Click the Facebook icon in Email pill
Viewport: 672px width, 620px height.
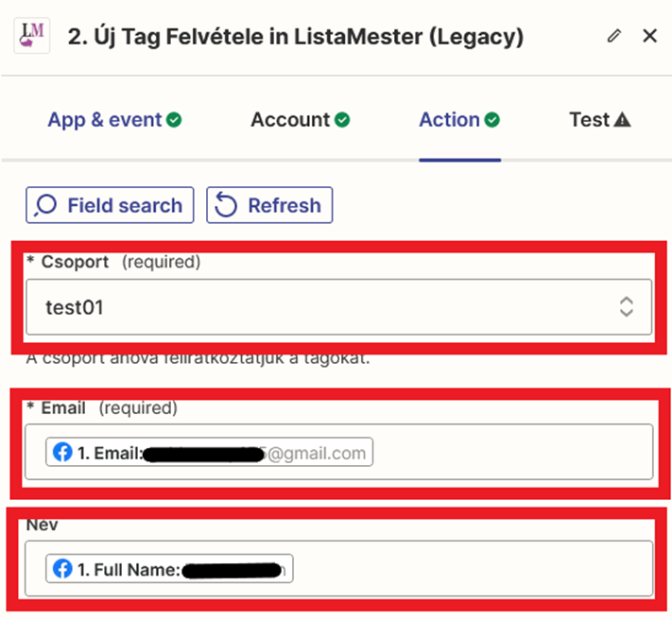(62, 452)
